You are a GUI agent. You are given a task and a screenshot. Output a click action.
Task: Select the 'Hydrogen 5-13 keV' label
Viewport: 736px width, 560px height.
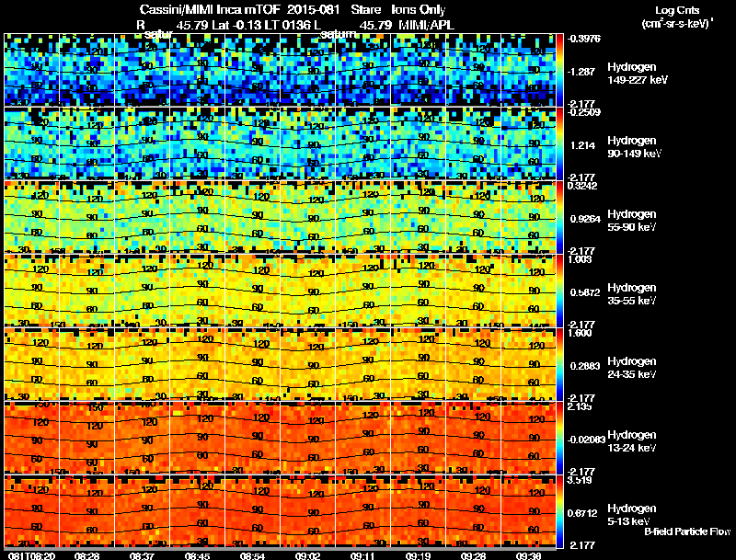(632, 515)
